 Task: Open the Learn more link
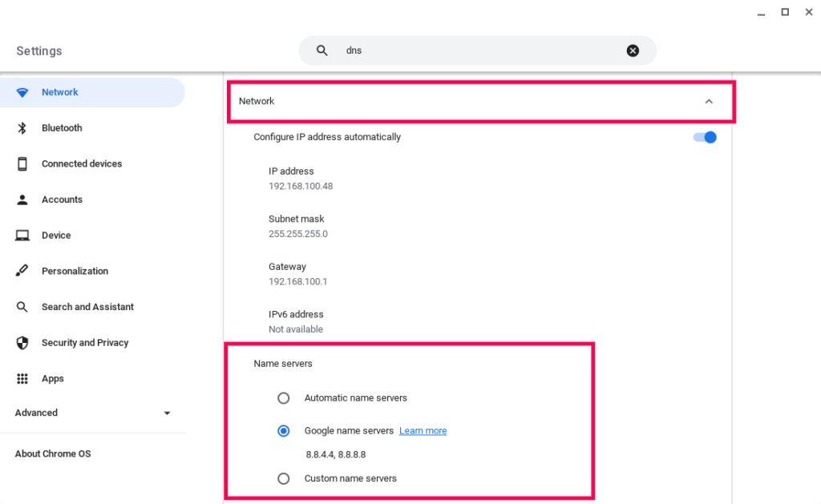tap(423, 431)
